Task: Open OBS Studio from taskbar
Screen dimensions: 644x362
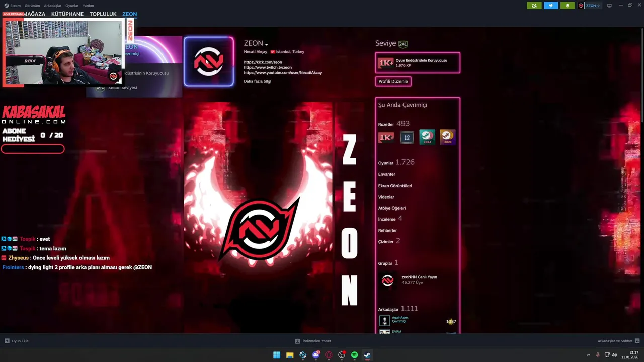Action: [342, 355]
